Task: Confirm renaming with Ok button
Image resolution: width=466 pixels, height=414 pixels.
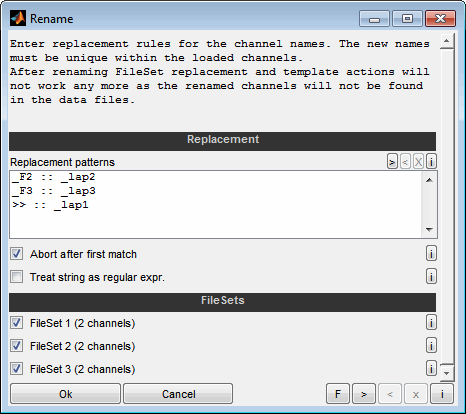Action: (x=65, y=394)
